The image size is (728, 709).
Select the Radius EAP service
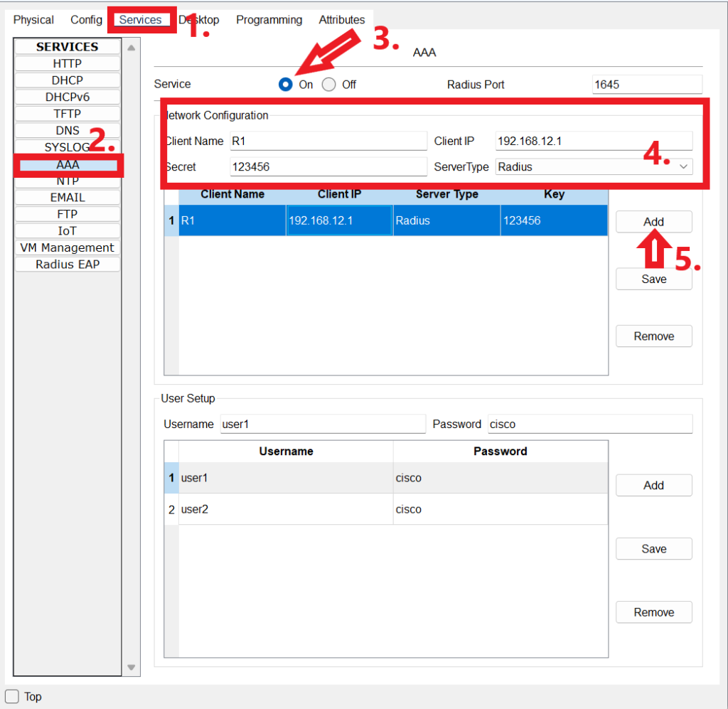tap(68, 265)
